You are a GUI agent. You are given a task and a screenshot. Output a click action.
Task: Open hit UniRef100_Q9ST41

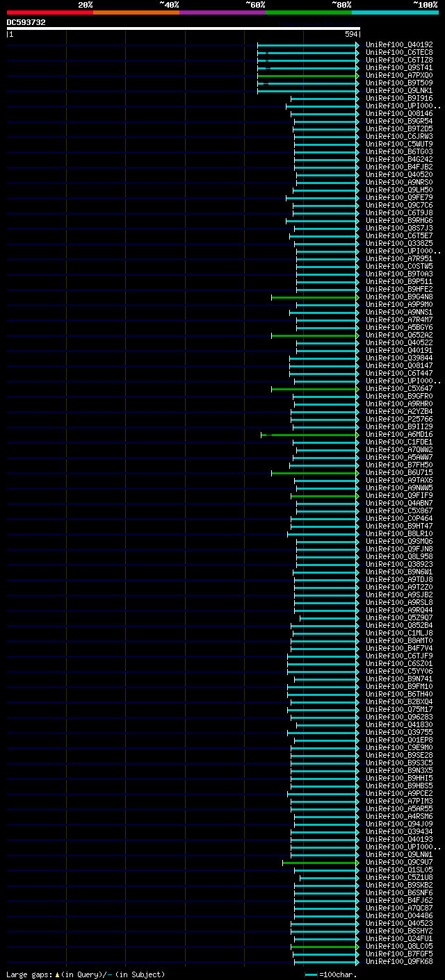click(399, 67)
